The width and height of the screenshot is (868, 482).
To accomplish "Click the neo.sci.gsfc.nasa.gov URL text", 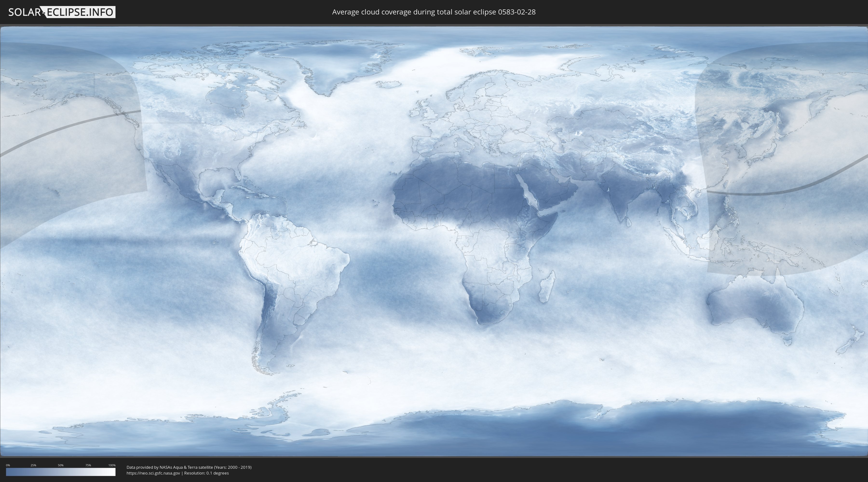I will tap(153, 473).
